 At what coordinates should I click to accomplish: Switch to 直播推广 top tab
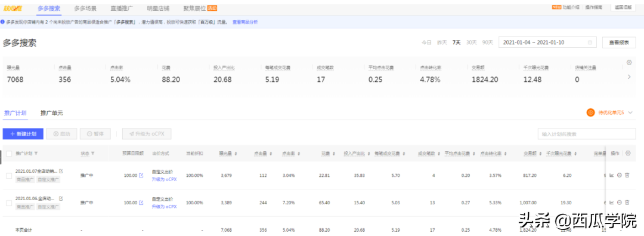click(122, 8)
